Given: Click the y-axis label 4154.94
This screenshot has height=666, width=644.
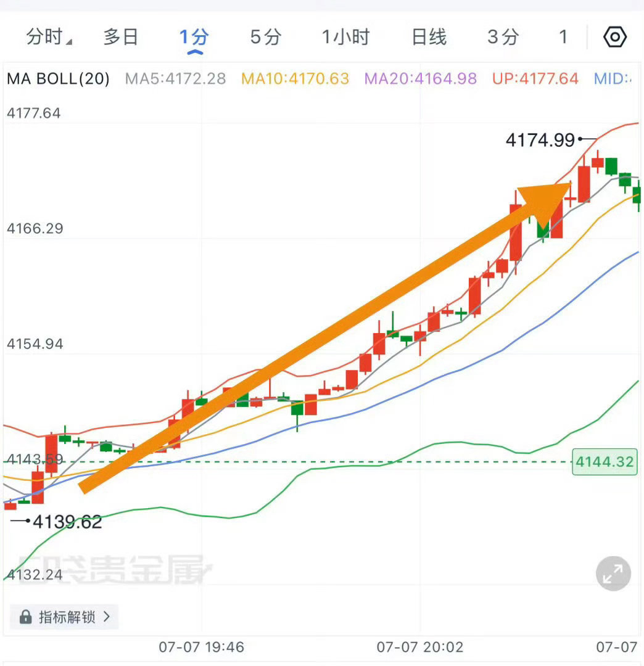Looking at the screenshot, I should (35, 343).
